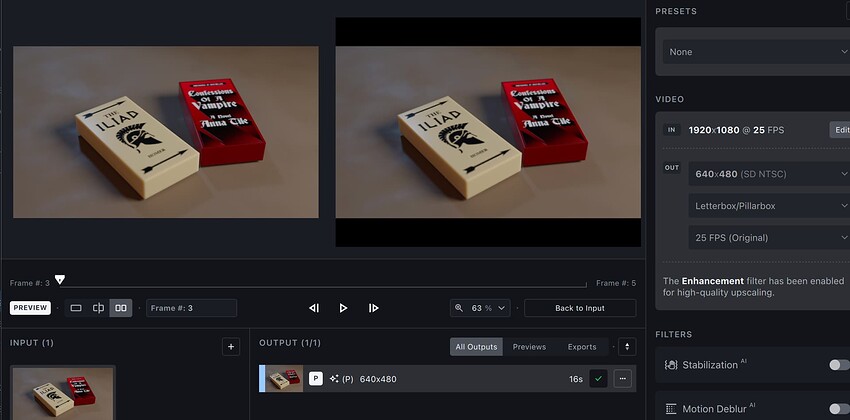The height and width of the screenshot is (420, 850).
Task: Open the 63 % zoom dropdown
Action: [480, 308]
